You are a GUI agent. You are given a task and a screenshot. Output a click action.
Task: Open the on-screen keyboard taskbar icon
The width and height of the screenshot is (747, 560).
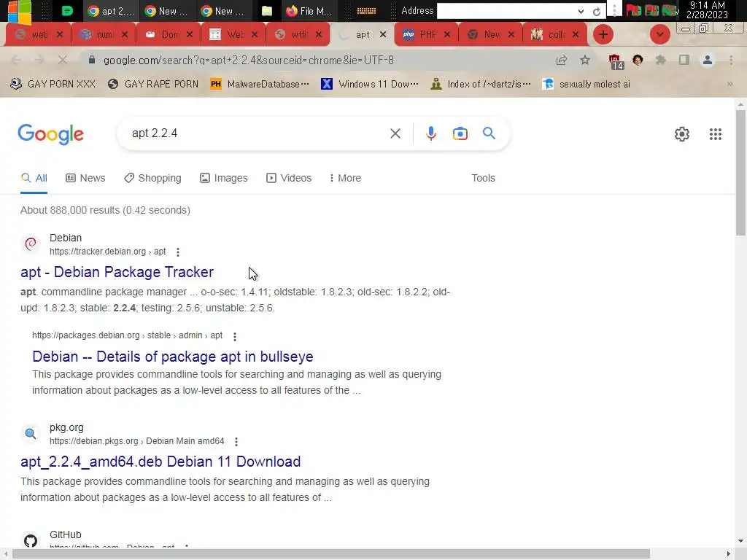pyautogui.click(x=366, y=11)
